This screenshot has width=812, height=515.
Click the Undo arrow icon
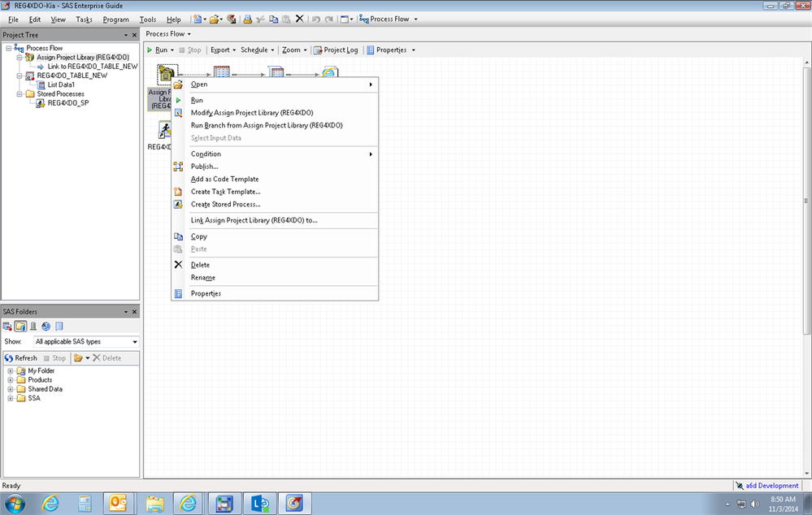point(316,19)
